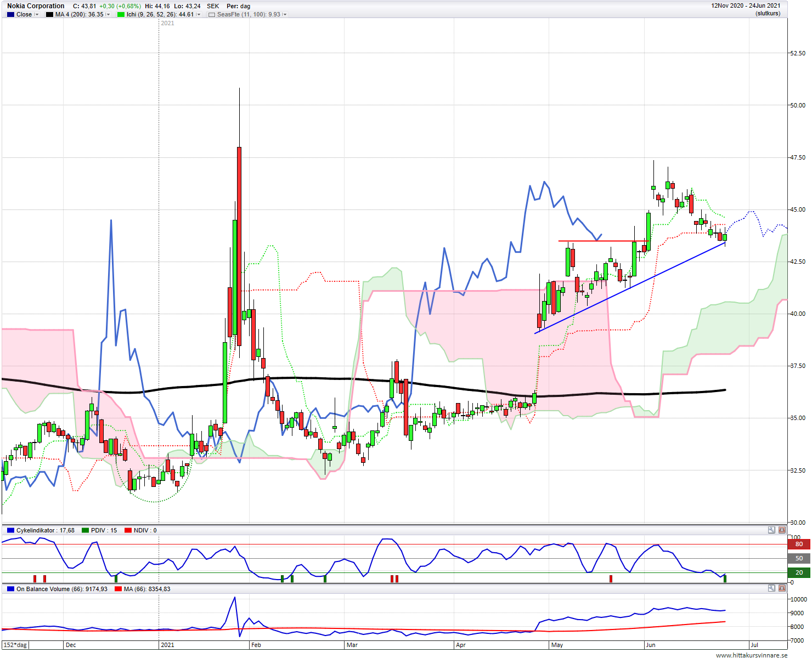Click the blue Cykelindikator legend swatch
Screen dimensions: 812x658
(x=10, y=530)
